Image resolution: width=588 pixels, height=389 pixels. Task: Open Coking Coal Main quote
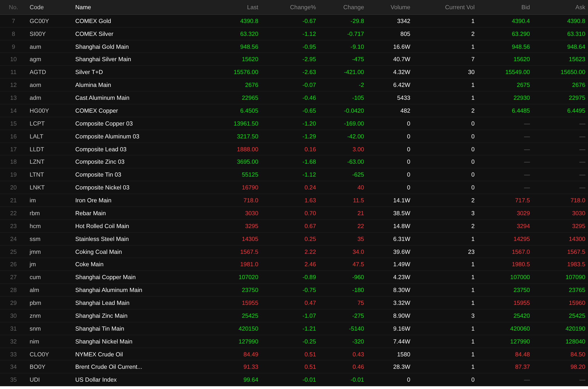[98, 252]
